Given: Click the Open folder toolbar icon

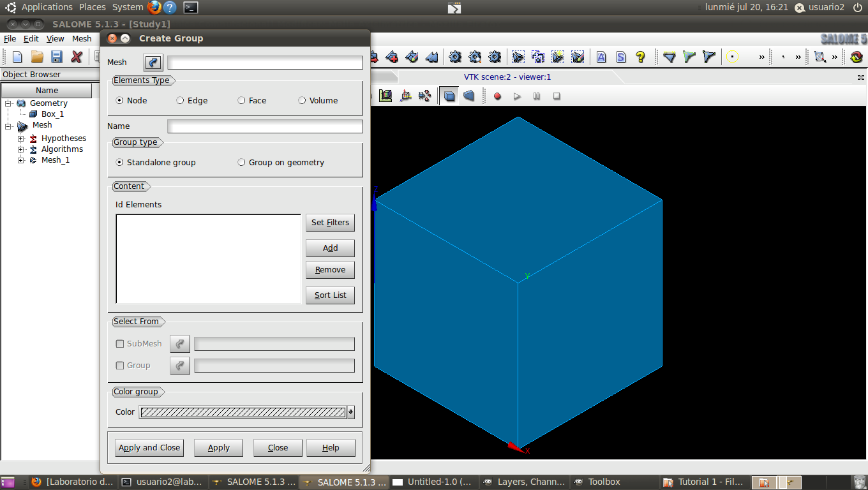Looking at the screenshot, I should (37, 57).
